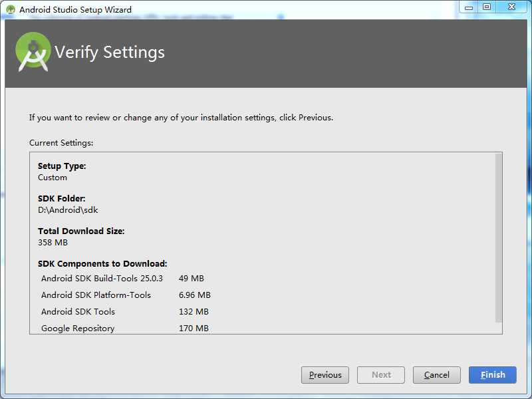The image size is (532, 399).
Task: Close the Setup Wizard window
Action: [511, 7]
